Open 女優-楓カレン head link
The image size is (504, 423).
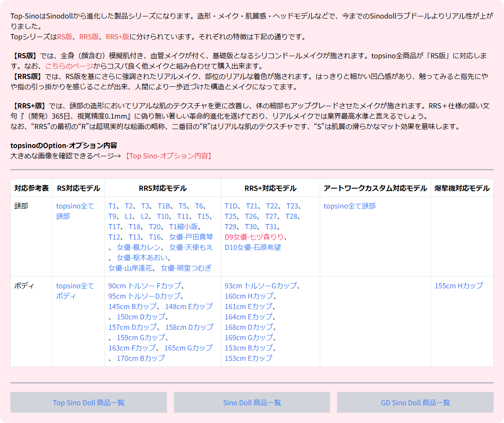click(x=139, y=247)
